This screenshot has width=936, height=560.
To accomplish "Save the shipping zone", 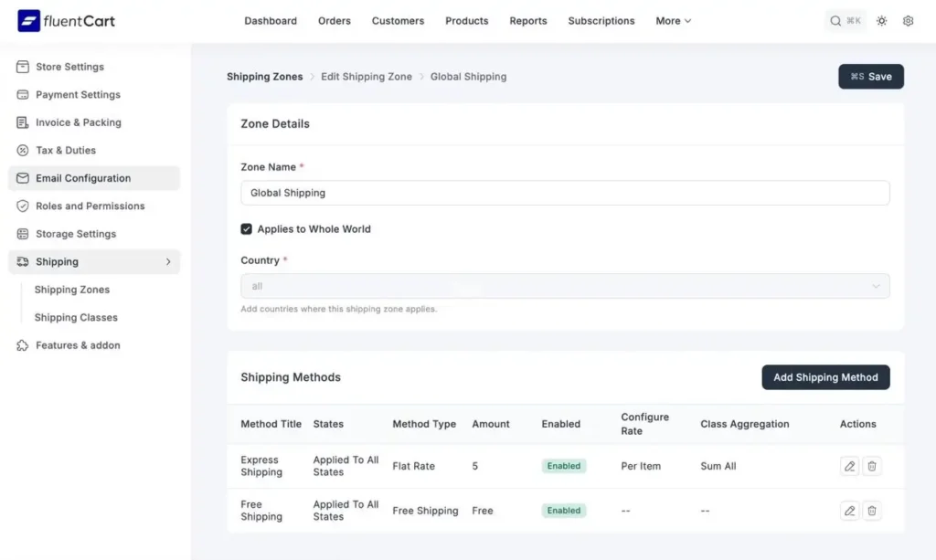I will click(870, 77).
